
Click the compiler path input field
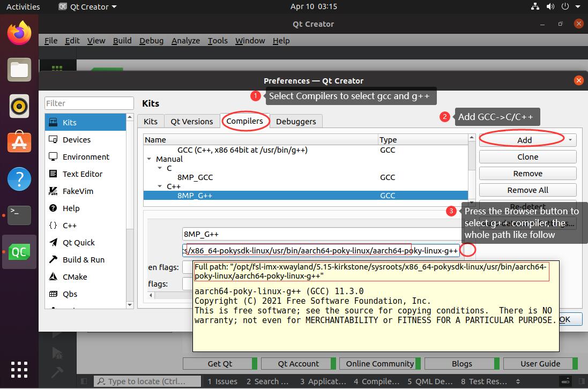point(321,251)
